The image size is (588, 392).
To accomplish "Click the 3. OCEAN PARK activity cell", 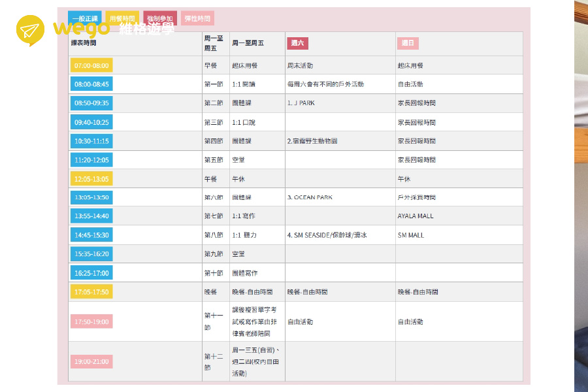I will (x=310, y=197).
